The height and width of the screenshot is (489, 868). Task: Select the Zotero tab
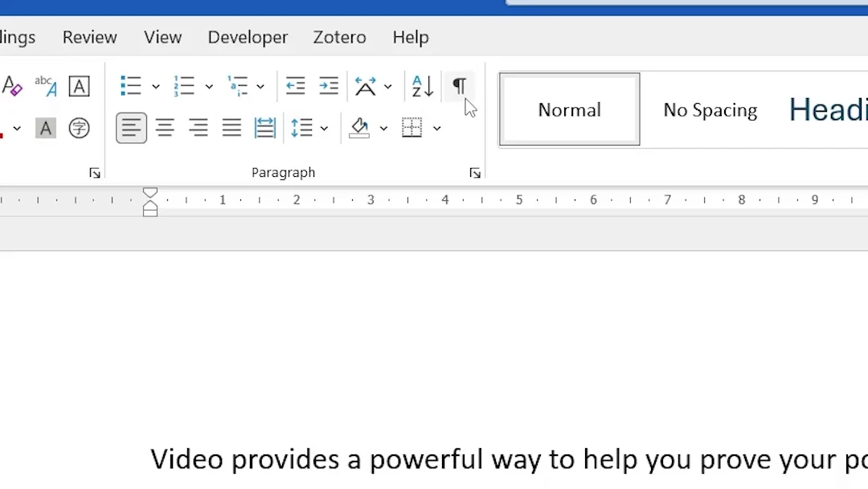tap(339, 37)
